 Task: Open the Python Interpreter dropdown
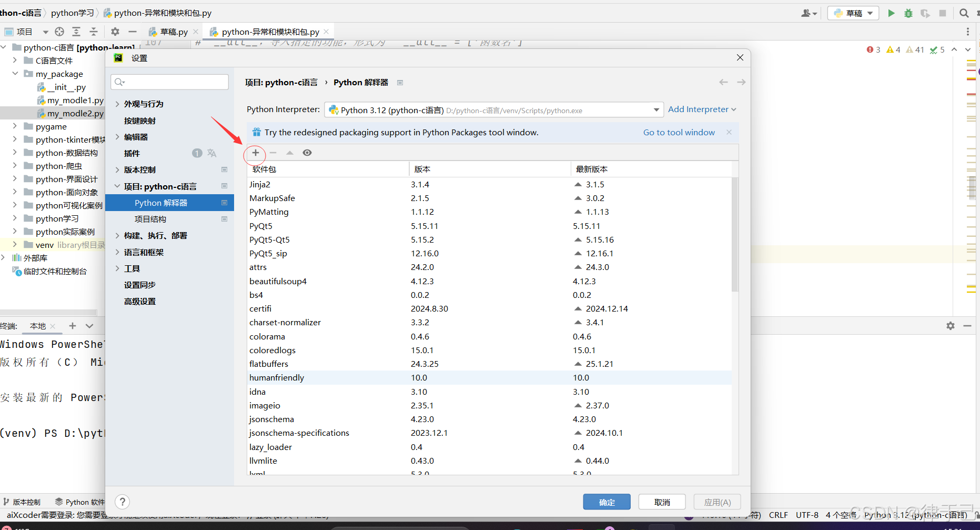pos(494,110)
